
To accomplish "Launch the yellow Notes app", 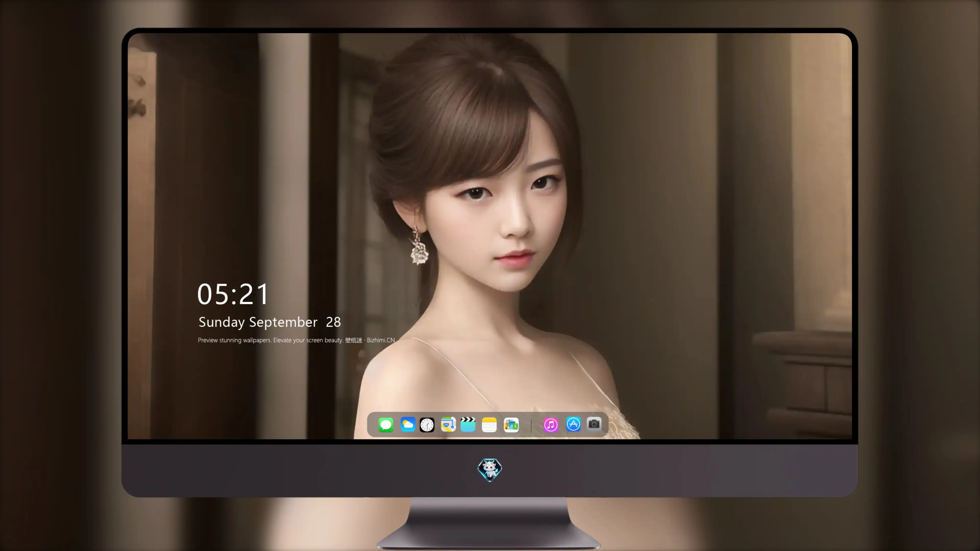I will (489, 424).
